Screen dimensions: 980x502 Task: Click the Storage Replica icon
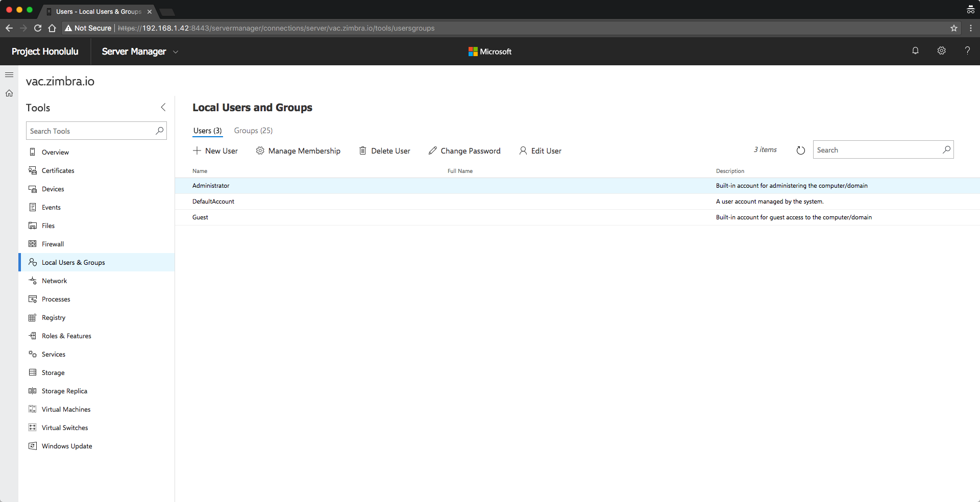33,391
